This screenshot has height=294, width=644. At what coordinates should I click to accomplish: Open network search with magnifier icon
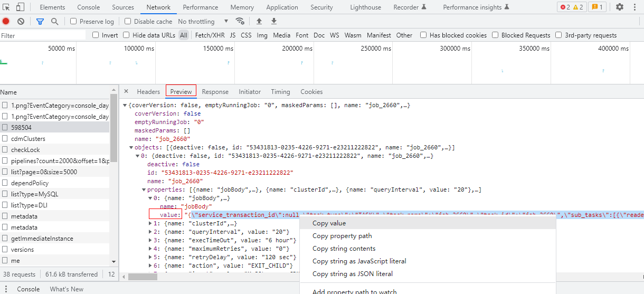[x=54, y=22]
